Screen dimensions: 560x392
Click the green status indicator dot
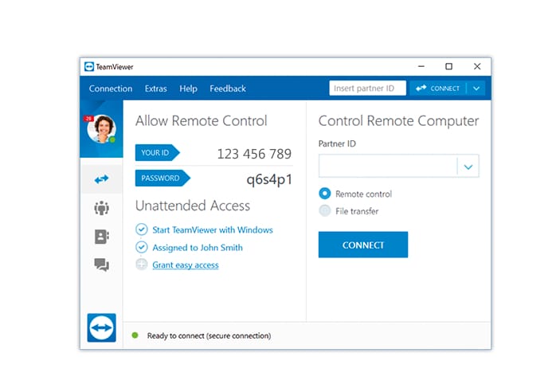[x=135, y=335]
